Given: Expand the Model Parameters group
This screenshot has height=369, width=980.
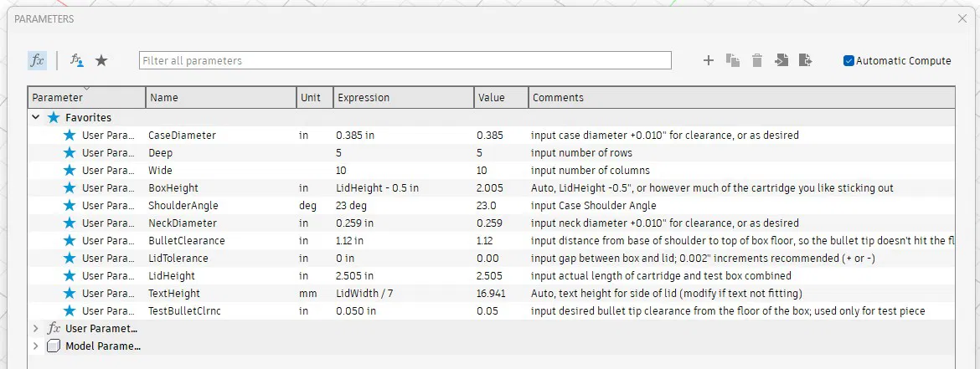Looking at the screenshot, I should pyautogui.click(x=36, y=346).
